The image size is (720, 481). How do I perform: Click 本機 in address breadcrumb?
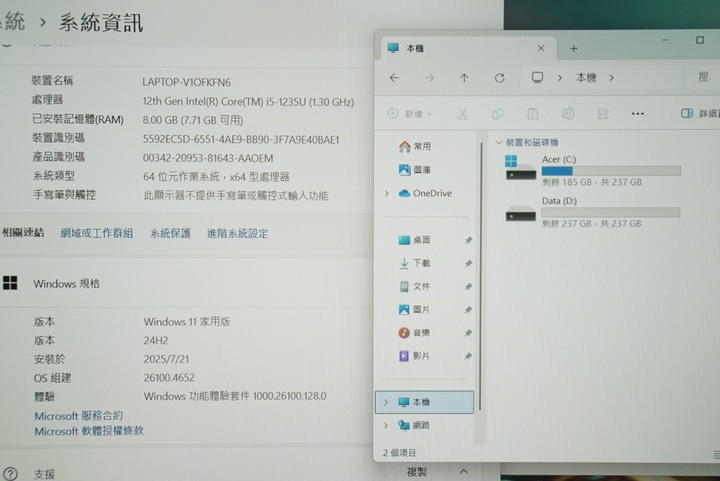point(586,78)
